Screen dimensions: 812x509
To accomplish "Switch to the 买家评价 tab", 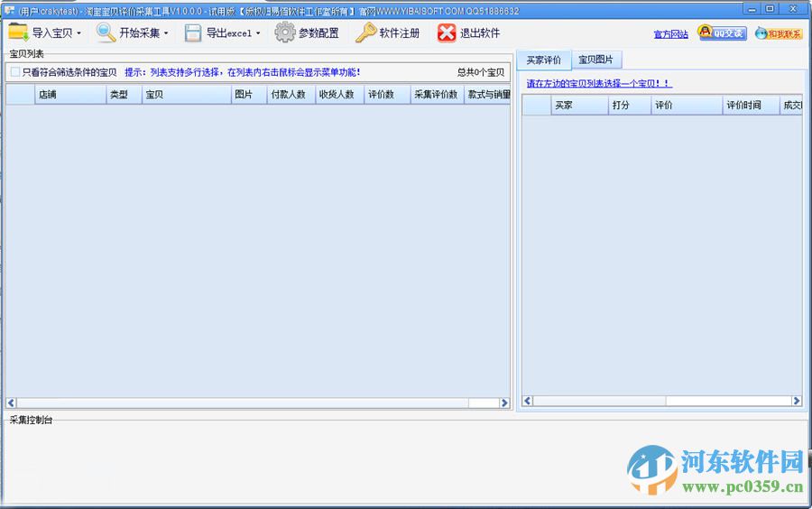I will pos(544,60).
